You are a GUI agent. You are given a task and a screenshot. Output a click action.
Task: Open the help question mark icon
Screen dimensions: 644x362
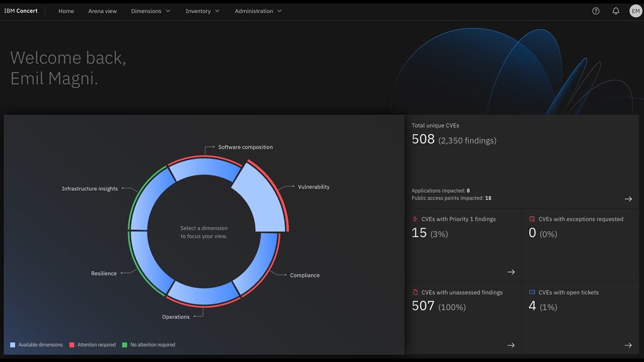[x=596, y=11]
